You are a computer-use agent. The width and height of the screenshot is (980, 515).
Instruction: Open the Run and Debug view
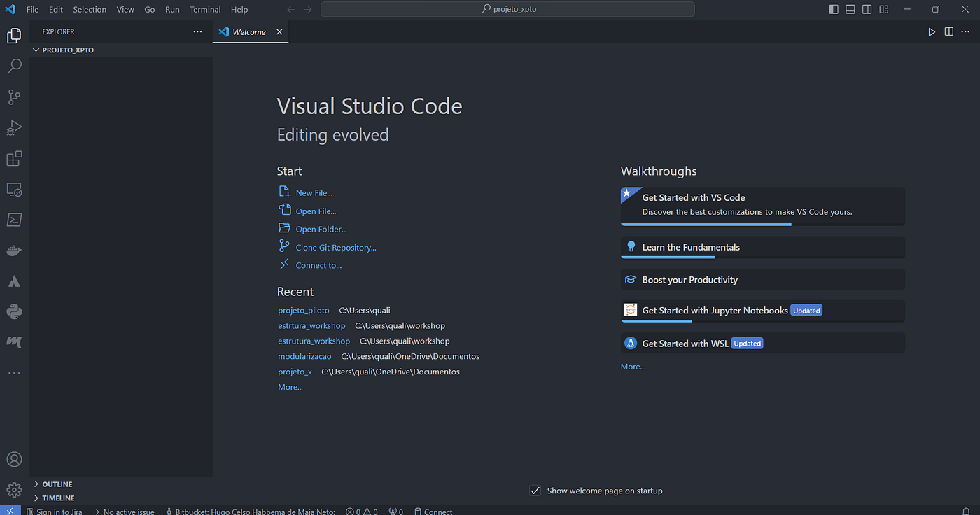(x=14, y=128)
